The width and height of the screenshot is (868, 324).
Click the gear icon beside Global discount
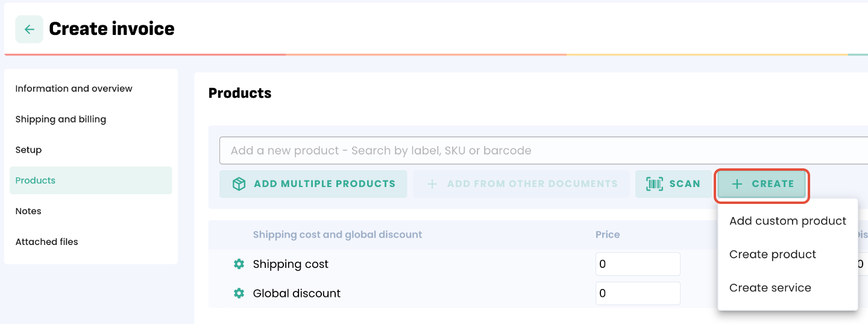tap(239, 293)
